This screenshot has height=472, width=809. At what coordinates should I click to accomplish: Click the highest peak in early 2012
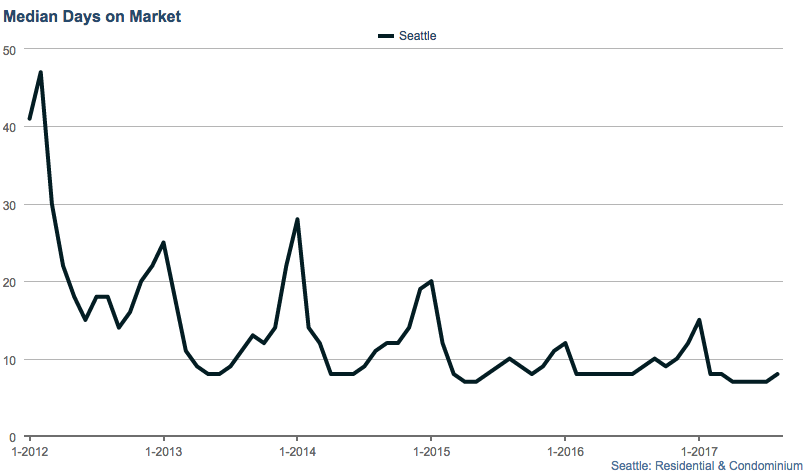pyautogui.click(x=40, y=72)
